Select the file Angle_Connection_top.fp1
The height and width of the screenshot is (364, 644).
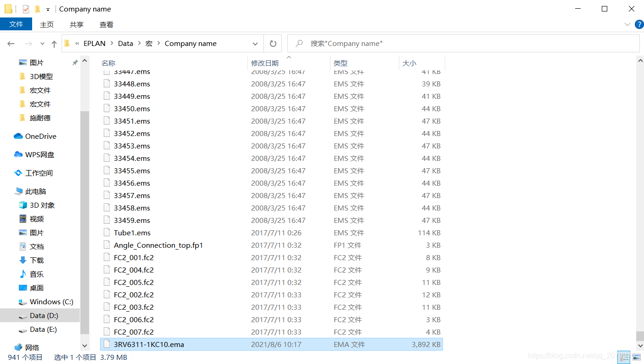[158, 245]
